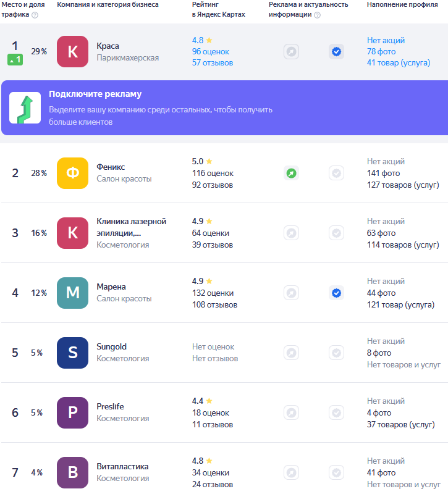
Task: Click 'Наполнение профиля' column header
Action: click(x=402, y=4)
